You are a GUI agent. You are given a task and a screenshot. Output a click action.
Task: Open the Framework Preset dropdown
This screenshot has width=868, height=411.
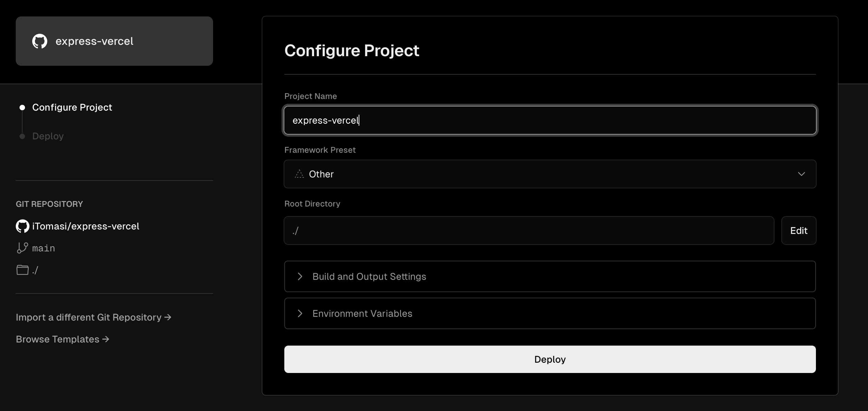point(549,174)
